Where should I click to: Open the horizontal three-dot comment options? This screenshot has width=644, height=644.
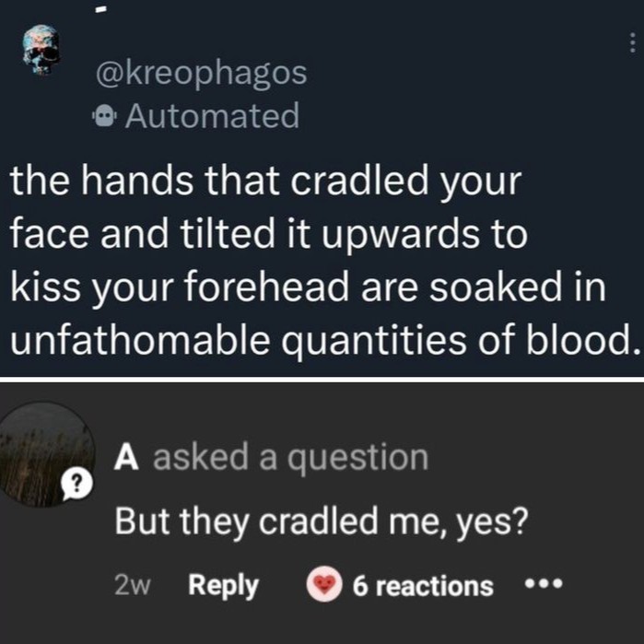click(x=541, y=585)
